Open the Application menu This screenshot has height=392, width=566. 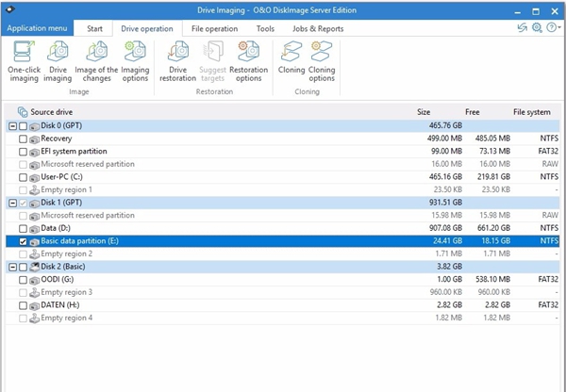pyautogui.click(x=37, y=28)
